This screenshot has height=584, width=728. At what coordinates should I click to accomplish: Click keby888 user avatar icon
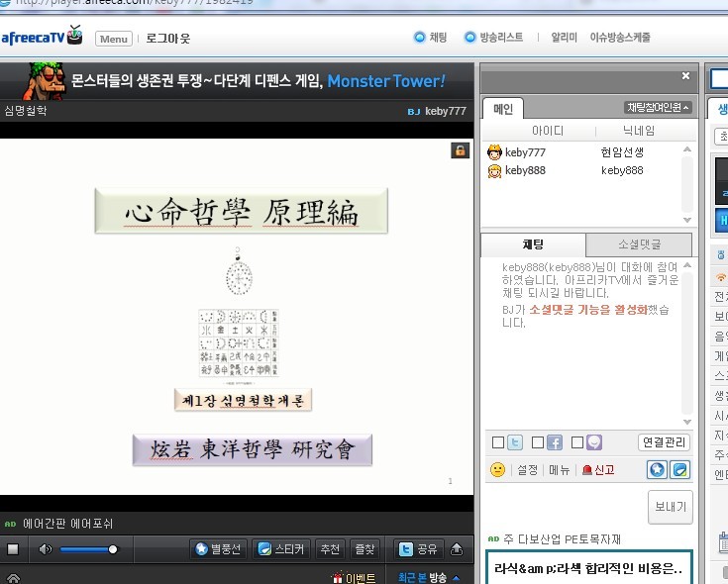tap(494, 171)
